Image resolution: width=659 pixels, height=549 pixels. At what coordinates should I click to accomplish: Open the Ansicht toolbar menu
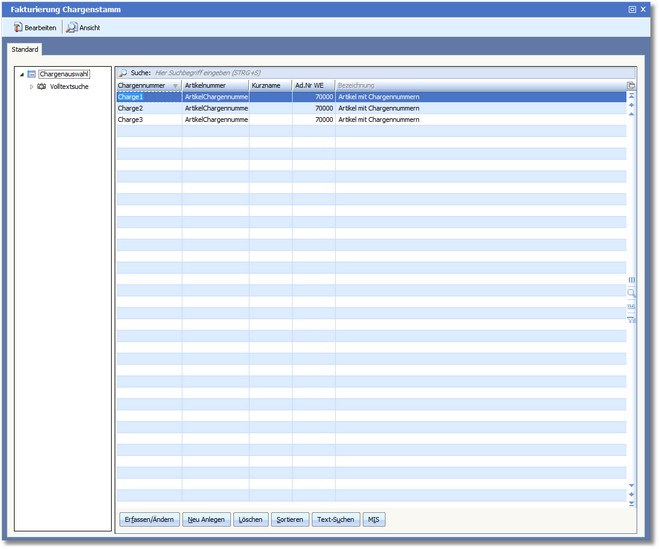click(83, 27)
